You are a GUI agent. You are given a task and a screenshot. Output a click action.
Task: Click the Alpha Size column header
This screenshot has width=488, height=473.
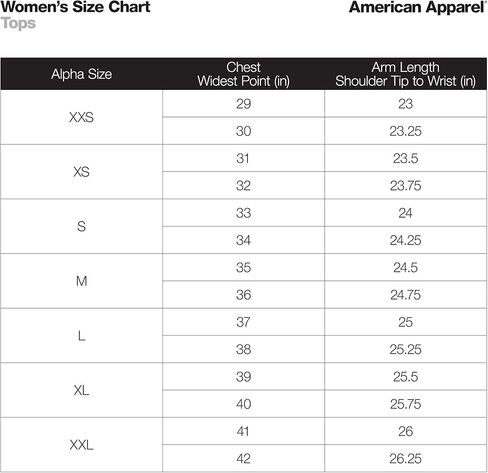pos(81,74)
